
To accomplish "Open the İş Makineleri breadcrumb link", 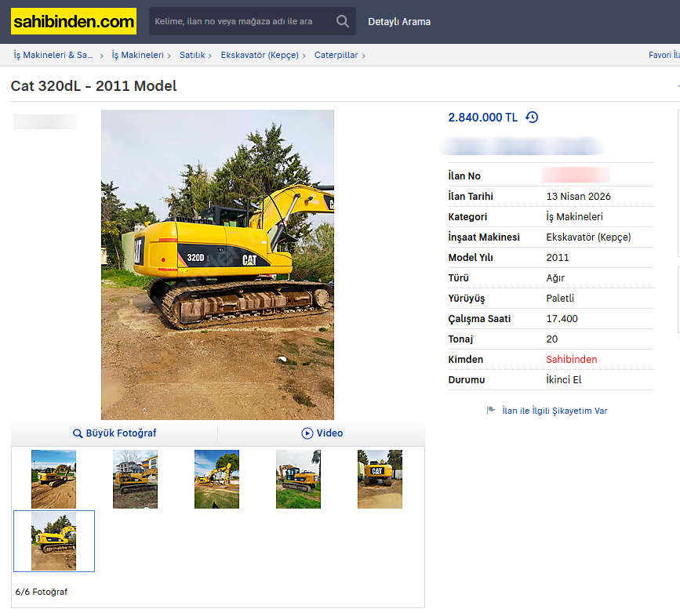I will tap(137, 55).
